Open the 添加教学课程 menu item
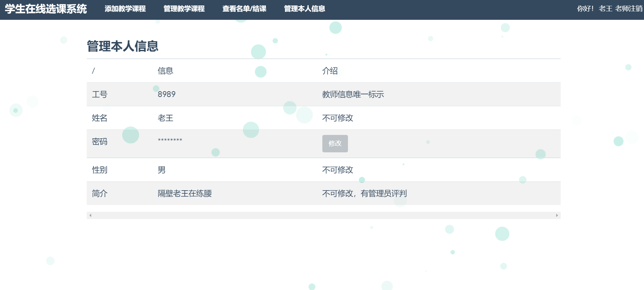644x290 pixels. pos(125,9)
